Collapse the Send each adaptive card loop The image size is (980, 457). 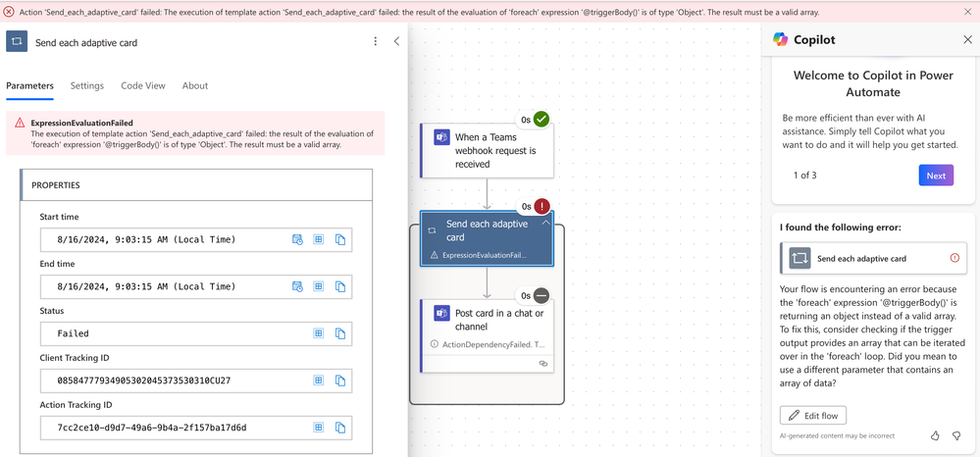(545, 223)
